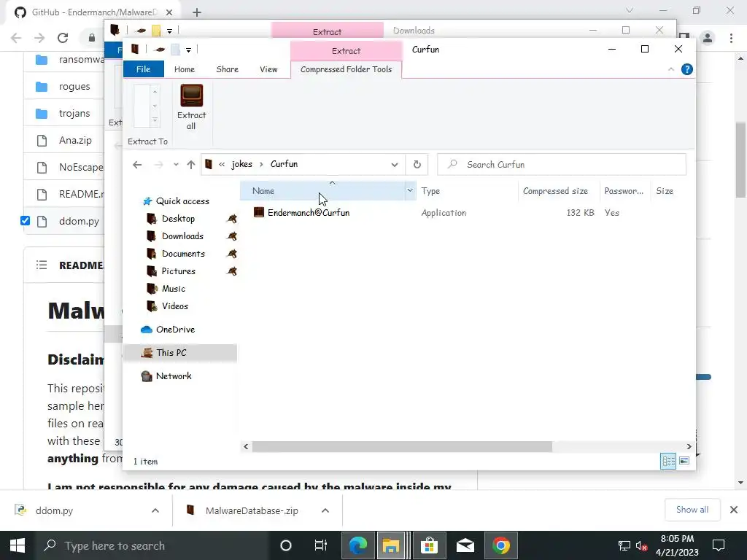Click Windows Start button
Image resolution: width=747 pixels, height=560 pixels.
pos(18,545)
